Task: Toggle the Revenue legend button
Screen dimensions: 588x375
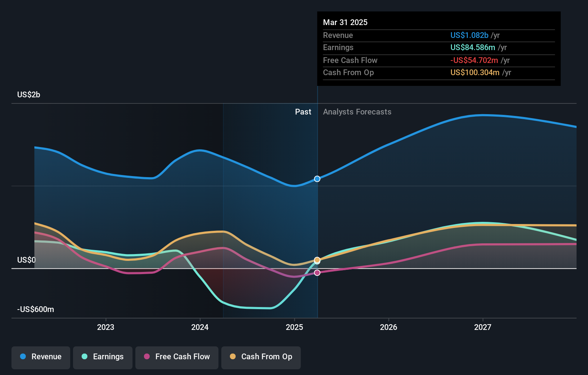Action: [41, 357]
